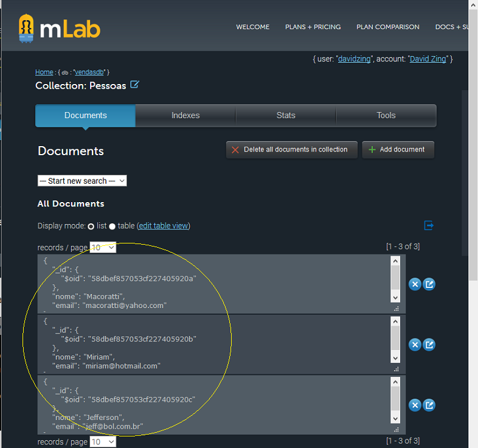Delete the Jefferson document with X icon
This screenshot has width=478, height=448.
[x=415, y=405]
